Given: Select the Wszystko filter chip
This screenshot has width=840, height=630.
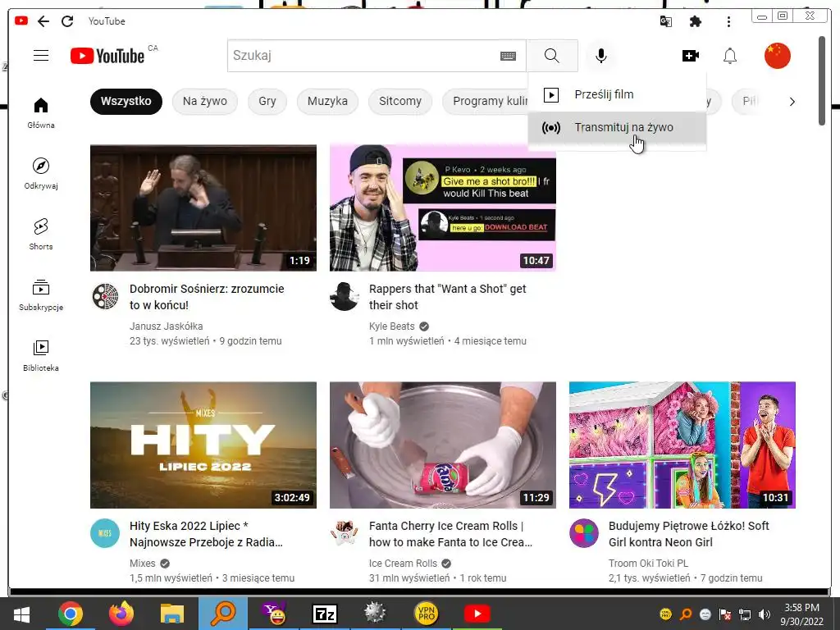Looking at the screenshot, I should pyautogui.click(x=126, y=101).
